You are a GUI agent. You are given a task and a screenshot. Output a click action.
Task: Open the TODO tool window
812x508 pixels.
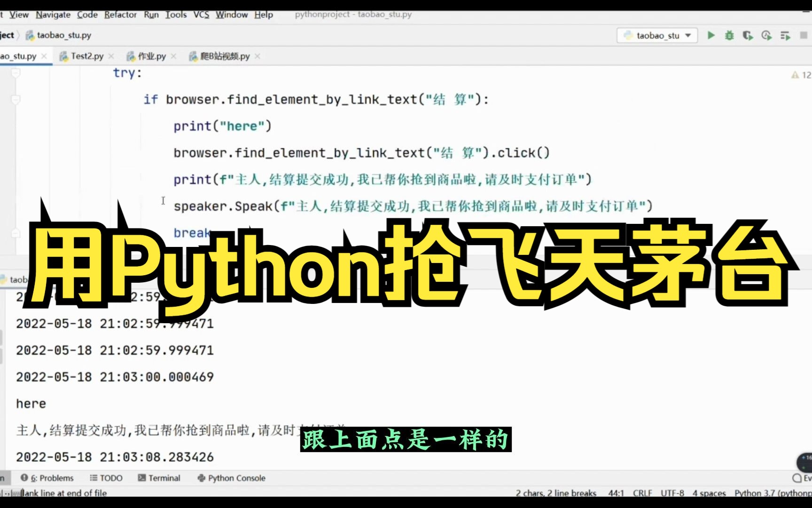[x=106, y=478]
